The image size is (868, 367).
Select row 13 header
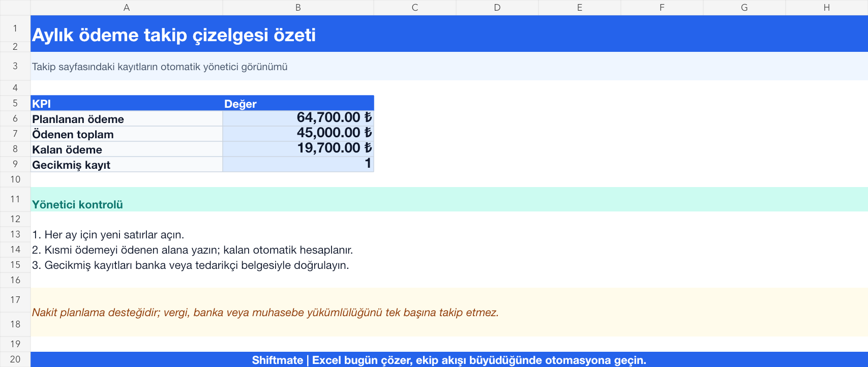pos(15,234)
